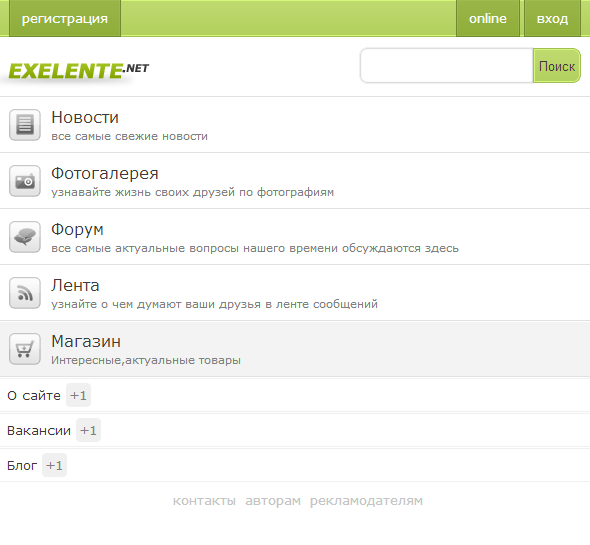590x545 pixels.
Task: Click the EXELENTE.NET logo
Action: point(79,70)
